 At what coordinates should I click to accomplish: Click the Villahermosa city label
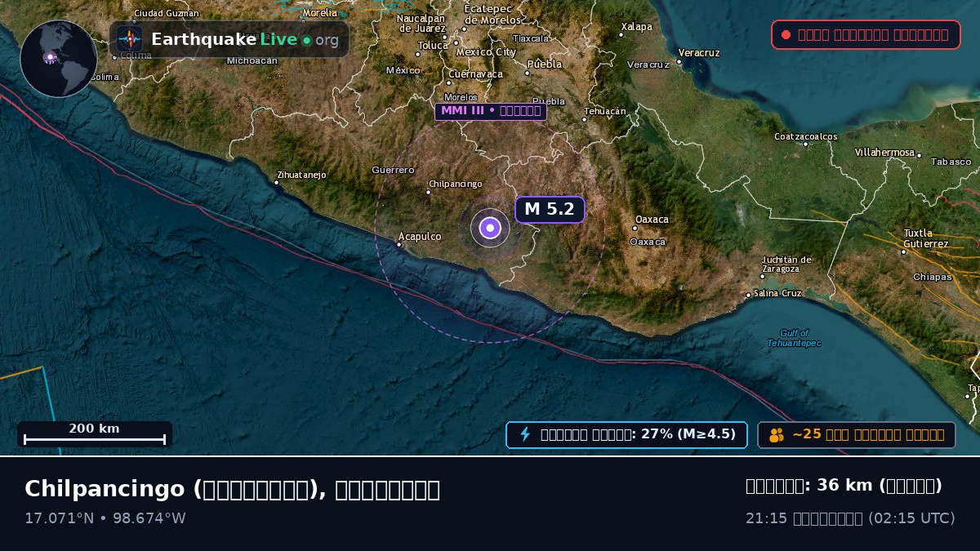[x=884, y=153]
